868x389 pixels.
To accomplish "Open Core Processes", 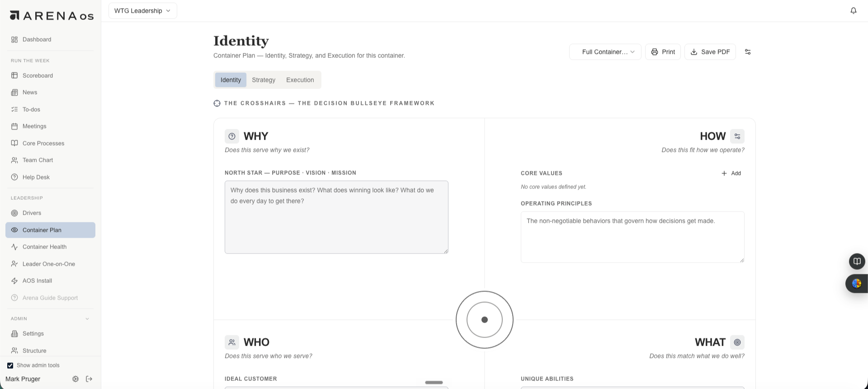I will coord(50,143).
